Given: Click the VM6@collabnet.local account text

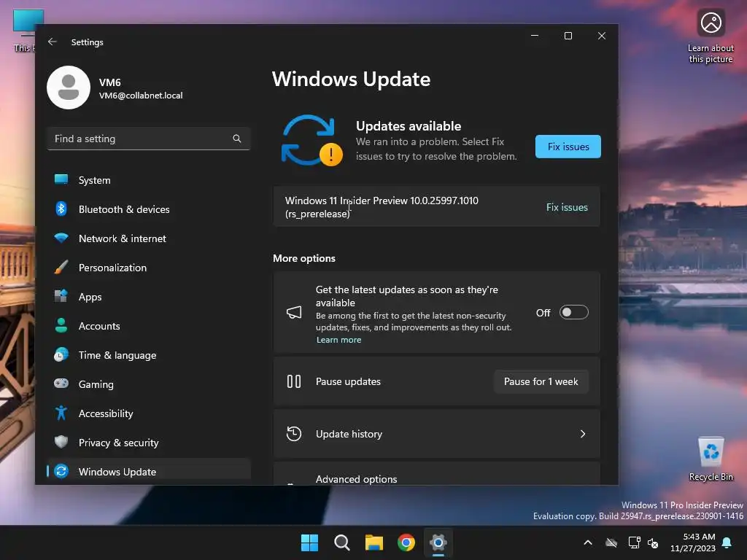Looking at the screenshot, I should (141, 96).
